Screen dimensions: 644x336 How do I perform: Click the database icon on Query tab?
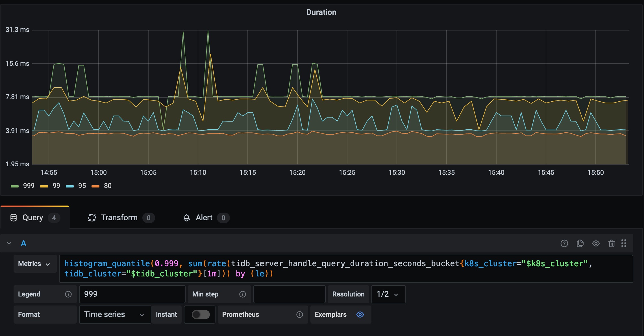[x=13, y=218]
